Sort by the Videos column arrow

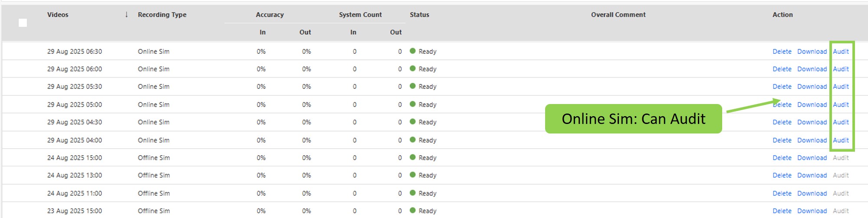click(x=126, y=15)
